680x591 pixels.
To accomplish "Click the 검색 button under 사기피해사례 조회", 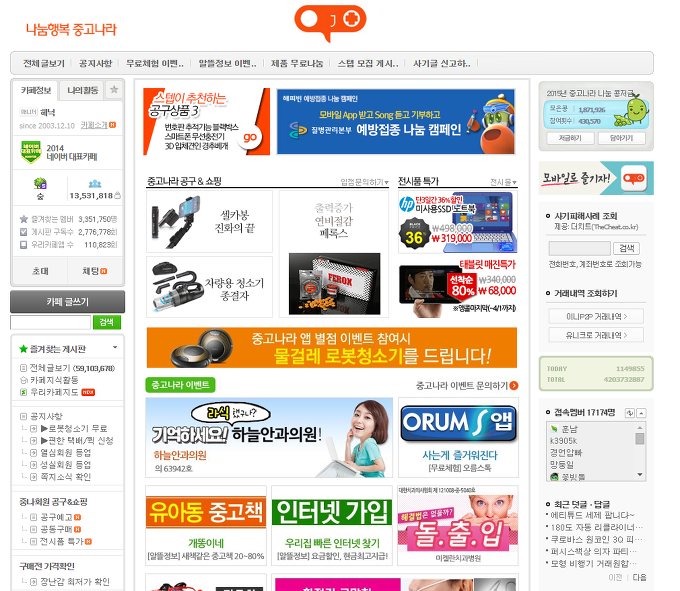I will 626,248.
